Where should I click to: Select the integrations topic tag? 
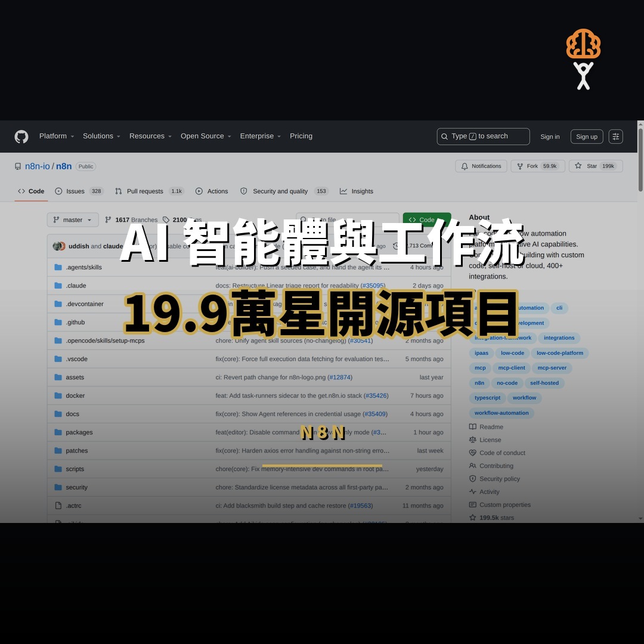559,338
